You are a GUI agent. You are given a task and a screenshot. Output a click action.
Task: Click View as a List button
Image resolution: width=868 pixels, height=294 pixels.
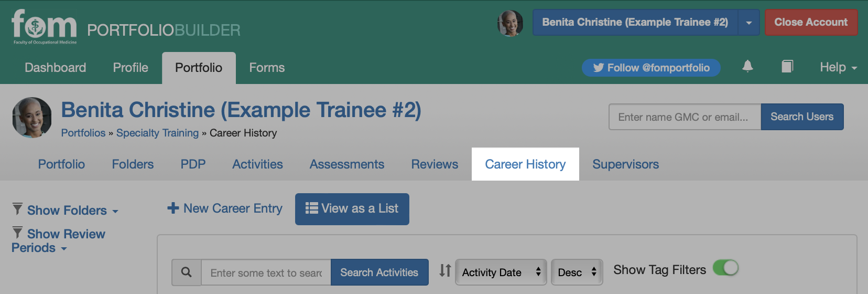pos(352,209)
